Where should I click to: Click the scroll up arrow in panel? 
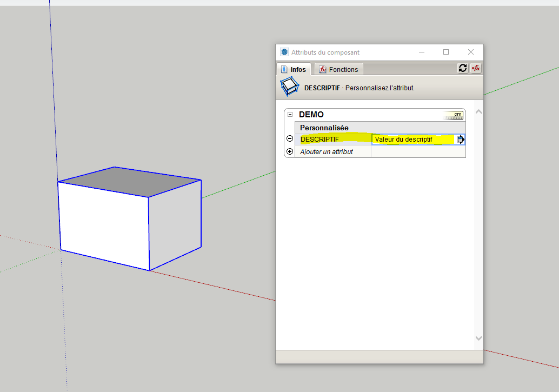(479, 111)
